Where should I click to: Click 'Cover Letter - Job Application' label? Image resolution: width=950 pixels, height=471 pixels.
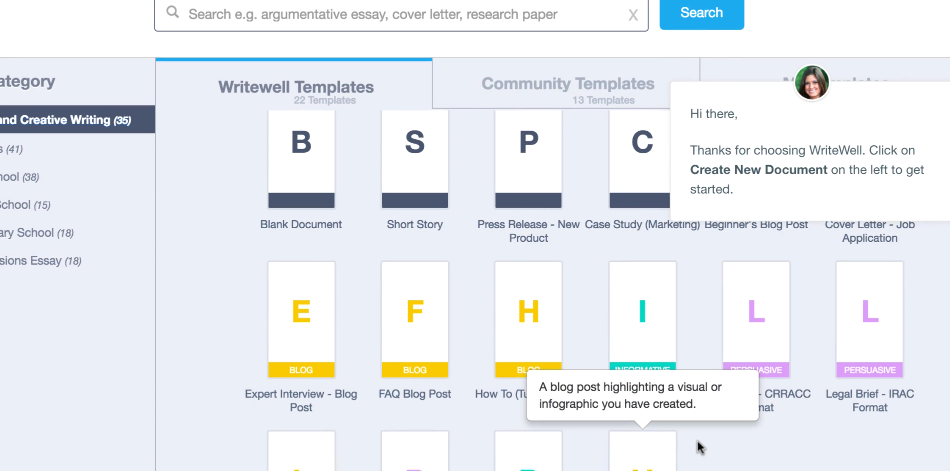[869, 232]
